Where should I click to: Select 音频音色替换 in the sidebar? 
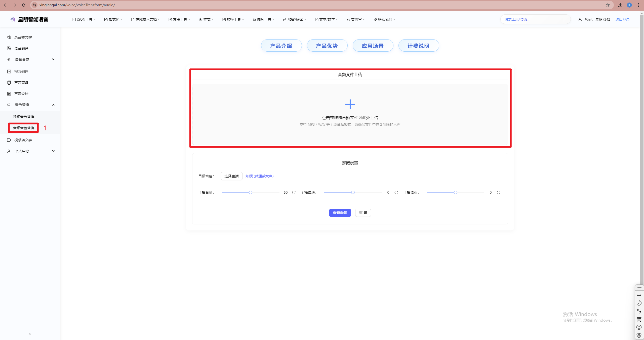tap(24, 128)
